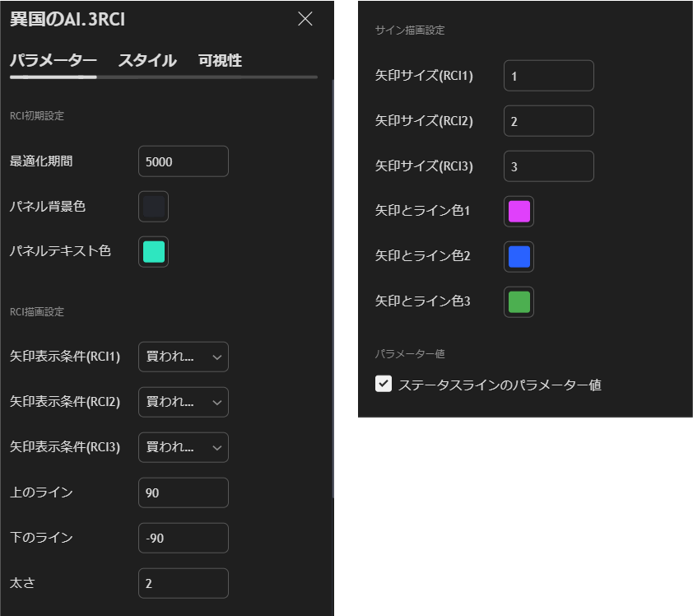Open the 矢印表示条件(RCI2) dropdown
The height and width of the screenshot is (616, 693).
coord(183,402)
